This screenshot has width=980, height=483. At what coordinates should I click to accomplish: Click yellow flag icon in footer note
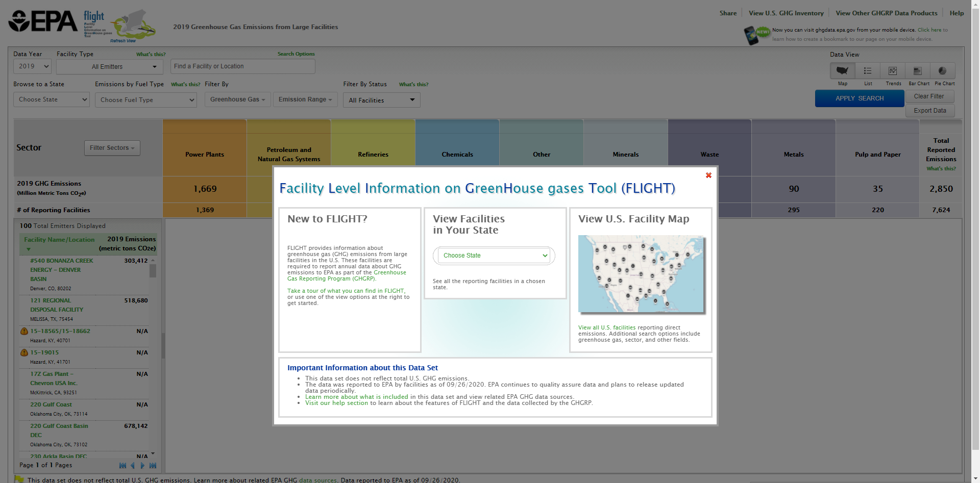19,479
